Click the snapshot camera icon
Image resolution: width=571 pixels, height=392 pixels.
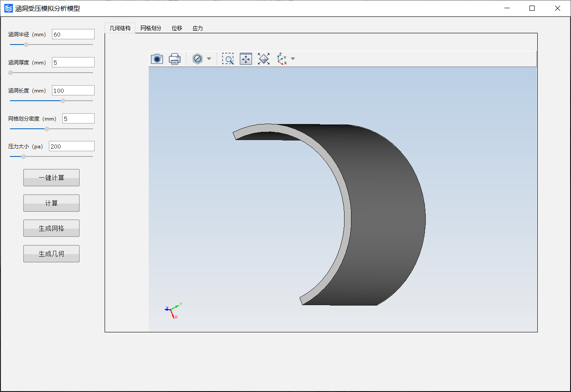click(157, 59)
